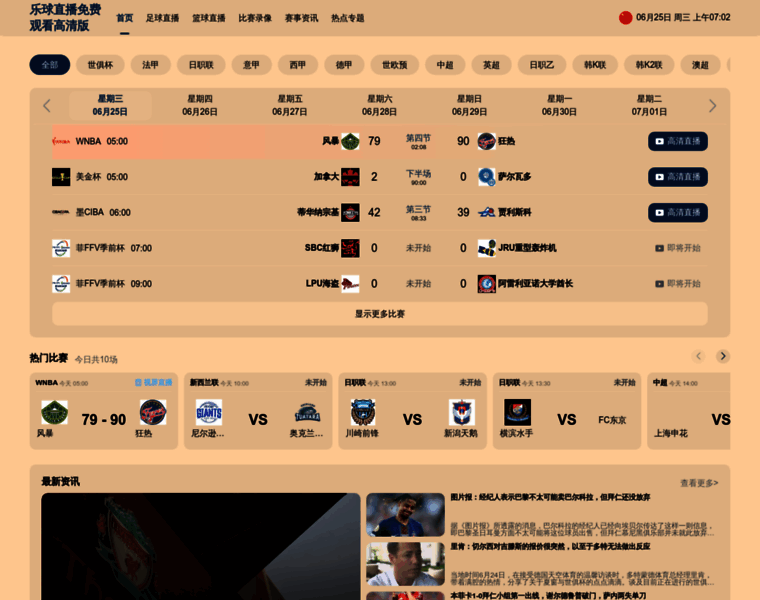The image size is (760, 600).
Task: Click the 尼尔逊 Giants logo
Action: 209,412
